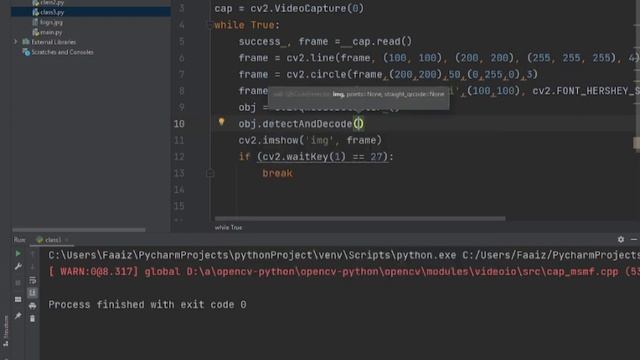Toggle soft-wrap in Run console
The height and width of the screenshot is (360, 640).
33,280
